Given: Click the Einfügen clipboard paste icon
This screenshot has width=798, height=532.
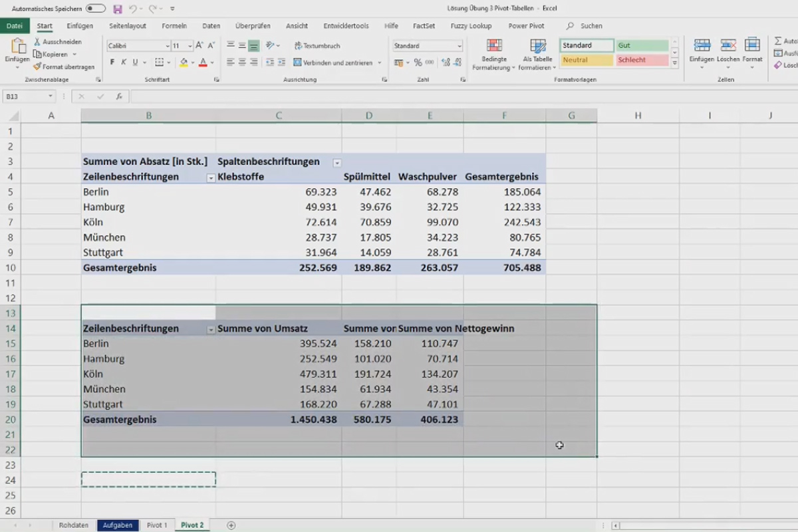Looking at the screenshot, I should (x=17, y=47).
